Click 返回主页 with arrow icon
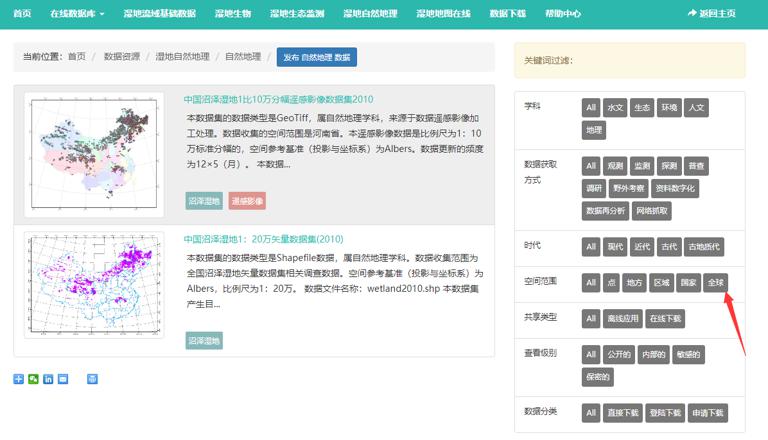768x440 pixels. pos(711,13)
